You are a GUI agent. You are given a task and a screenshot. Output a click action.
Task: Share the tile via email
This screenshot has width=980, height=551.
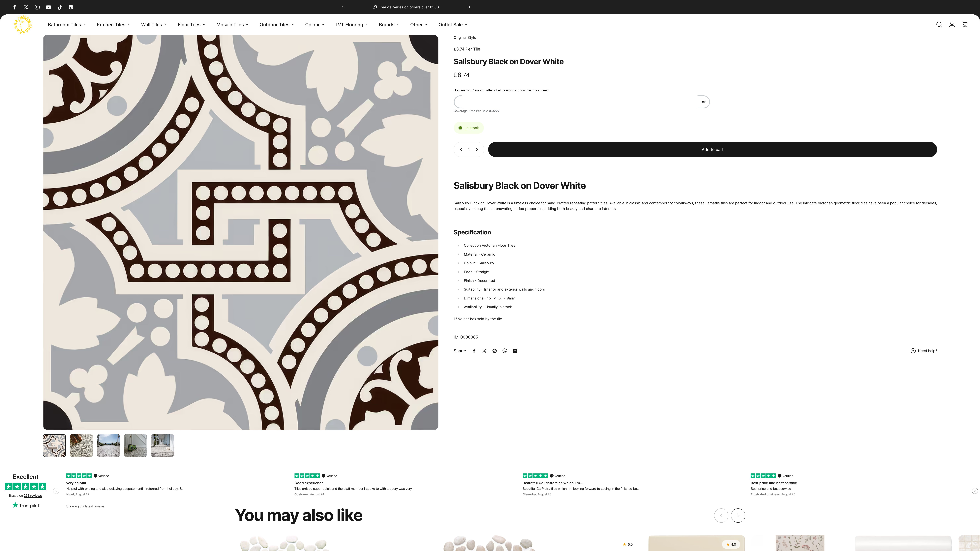coord(515,351)
